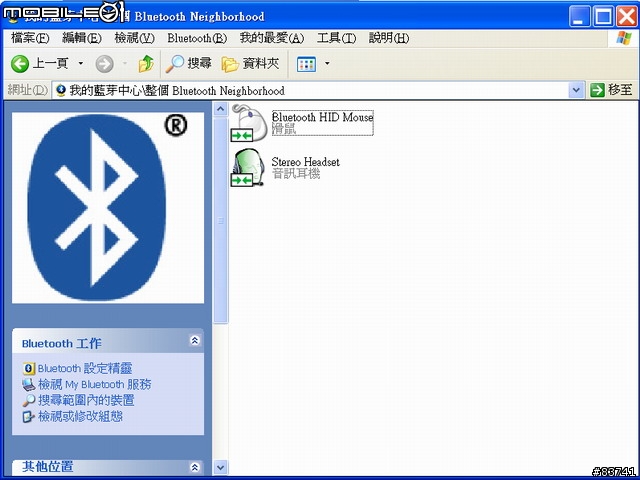The width and height of the screenshot is (640, 480).
Task: Maximize the Bluetooth Neighborhood window
Action: tap(603, 17)
